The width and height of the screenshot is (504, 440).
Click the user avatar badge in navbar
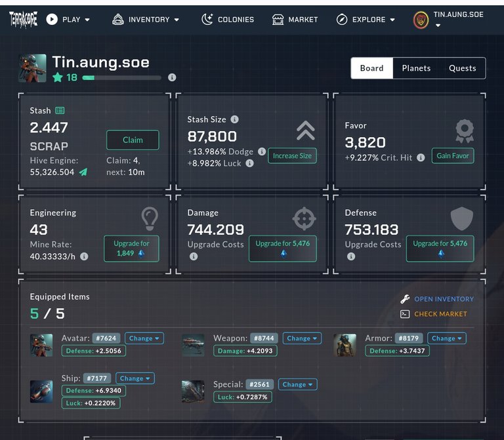coord(421,20)
